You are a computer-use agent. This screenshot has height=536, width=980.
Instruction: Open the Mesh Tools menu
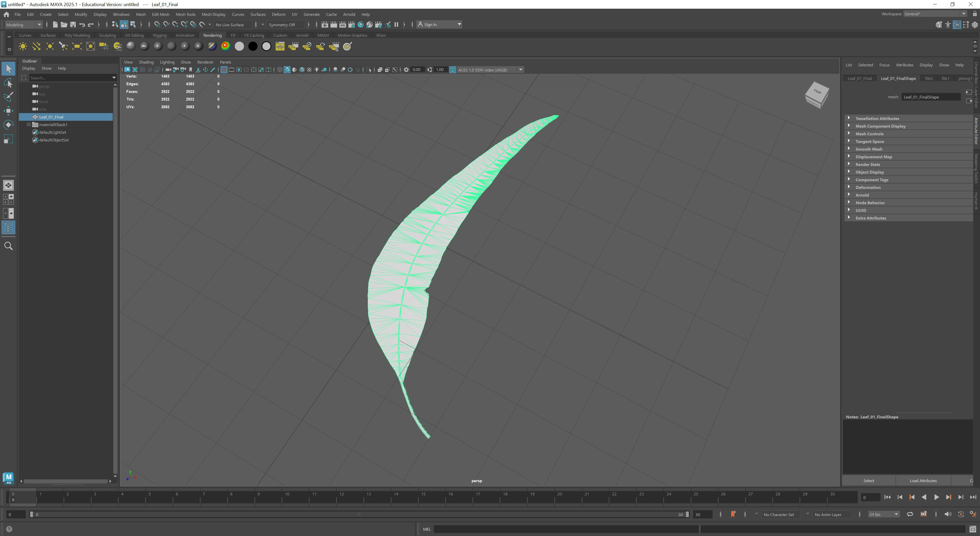[185, 15]
